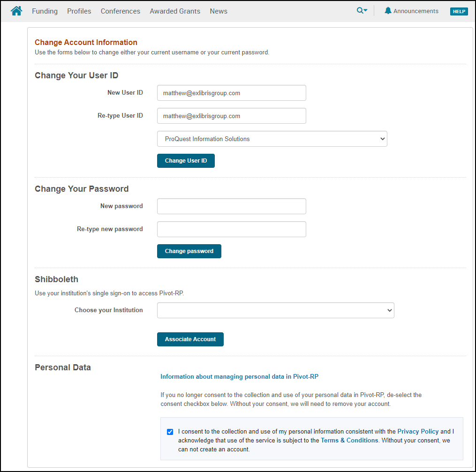Open the Choose your Institution dropdown

click(275, 310)
